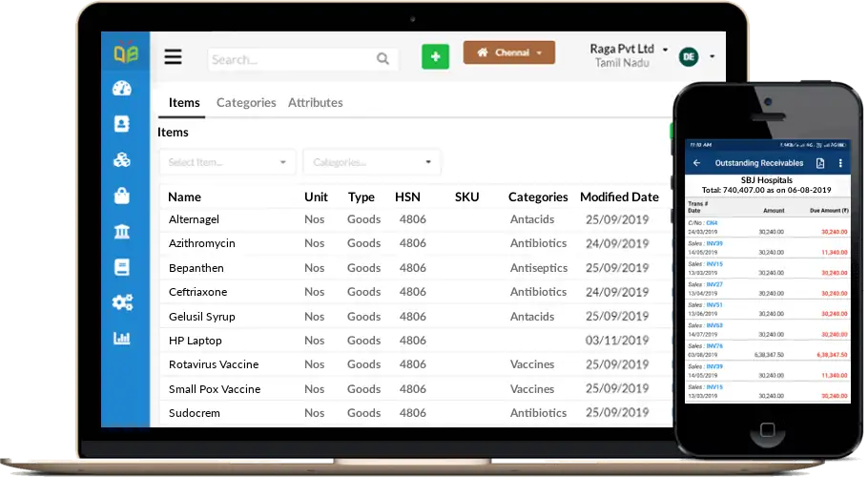Click the home icon in Chennai button
Viewport: 868px width, 477px height.
tap(482, 52)
